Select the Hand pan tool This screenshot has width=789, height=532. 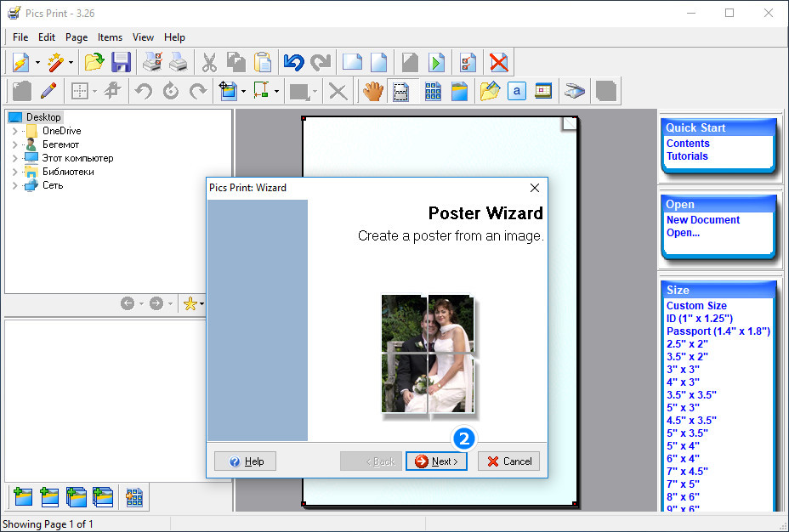[372, 91]
